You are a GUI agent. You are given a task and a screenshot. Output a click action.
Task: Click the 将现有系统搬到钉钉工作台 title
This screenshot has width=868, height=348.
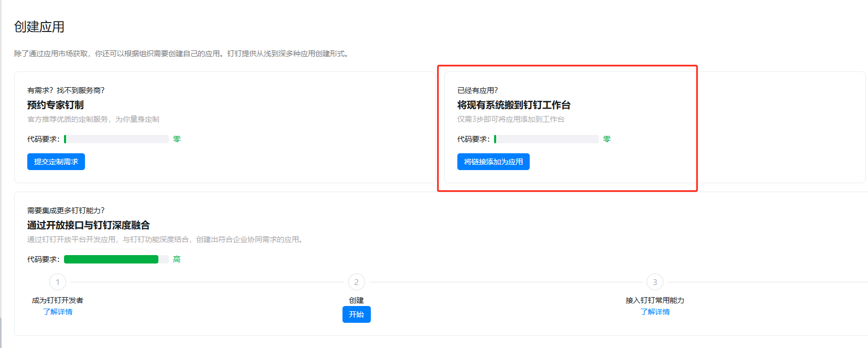[x=514, y=105]
